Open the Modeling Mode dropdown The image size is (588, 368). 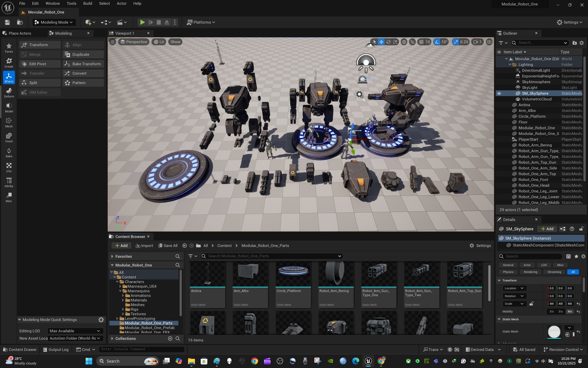tap(54, 22)
